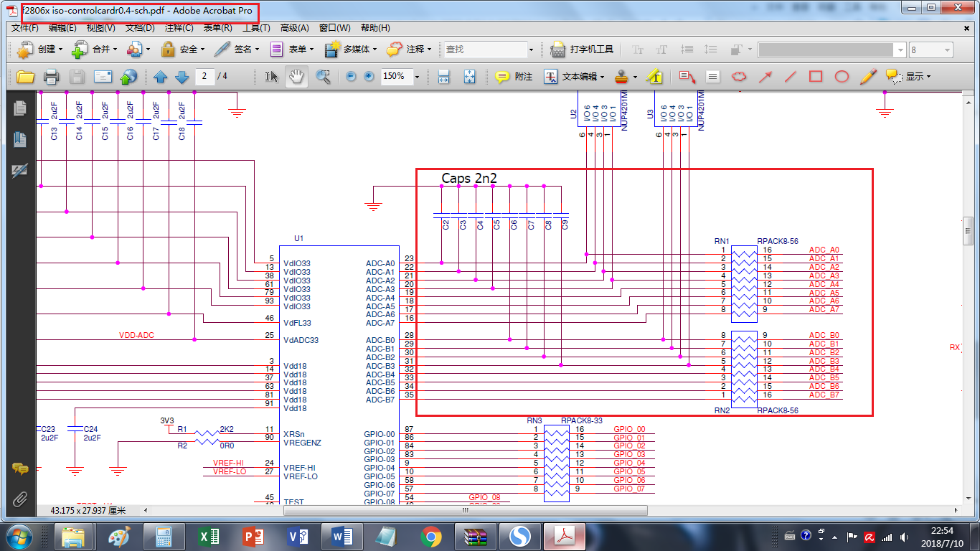Viewport: 980px width, 551px height.
Task: Click the Zoom In plus button
Action: point(369,77)
